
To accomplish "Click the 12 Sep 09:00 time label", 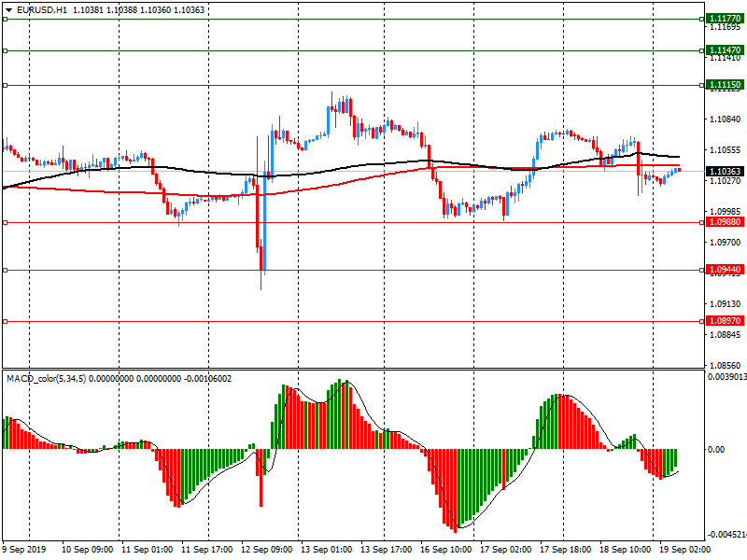I will pos(267,550).
